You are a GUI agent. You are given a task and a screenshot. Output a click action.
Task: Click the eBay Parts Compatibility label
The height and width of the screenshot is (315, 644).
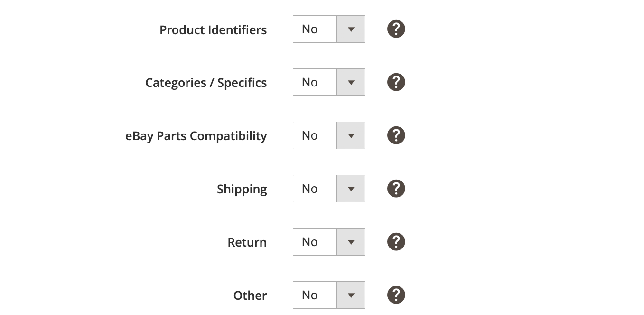(x=196, y=135)
